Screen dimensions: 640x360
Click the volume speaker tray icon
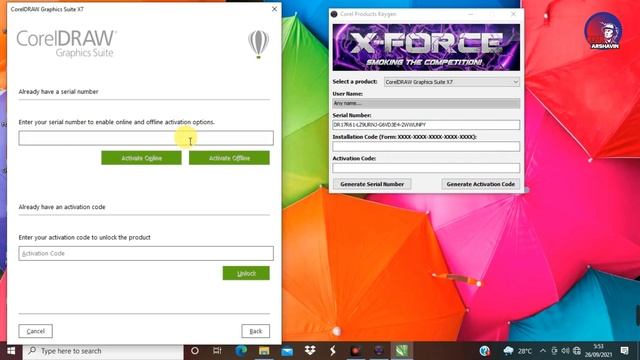click(x=565, y=351)
